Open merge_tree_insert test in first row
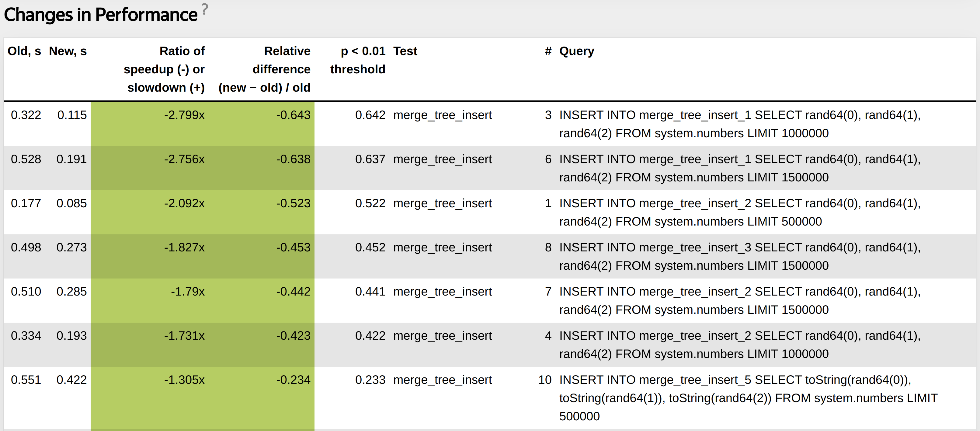Image resolution: width=980 pixels, height=431 pixels. [x=442, y=115]
